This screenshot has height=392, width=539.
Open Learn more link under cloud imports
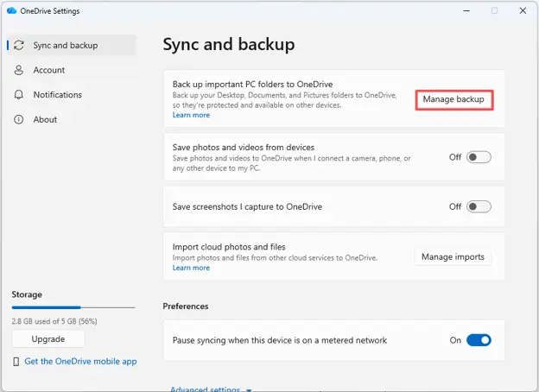point(191,268)
